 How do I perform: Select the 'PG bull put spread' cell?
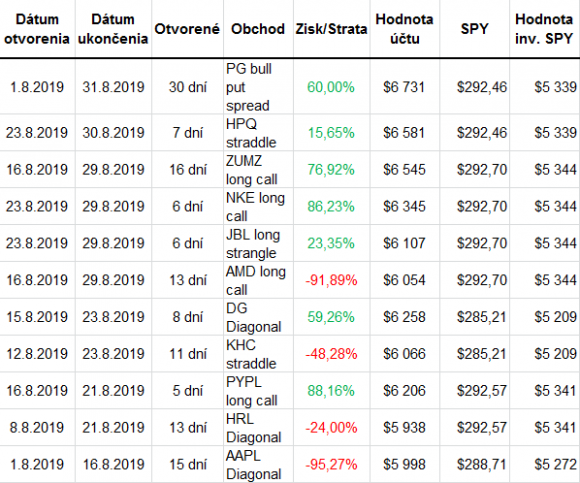[258, 87]
